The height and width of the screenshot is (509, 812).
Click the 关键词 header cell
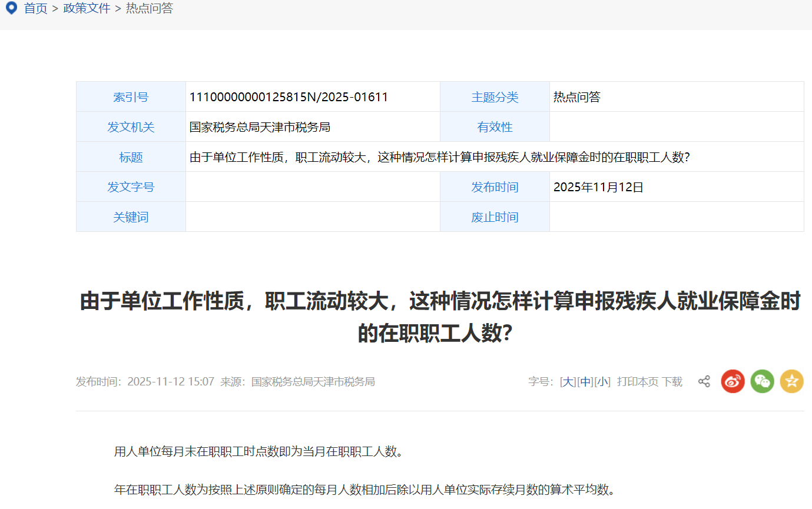tap(131, 217)
